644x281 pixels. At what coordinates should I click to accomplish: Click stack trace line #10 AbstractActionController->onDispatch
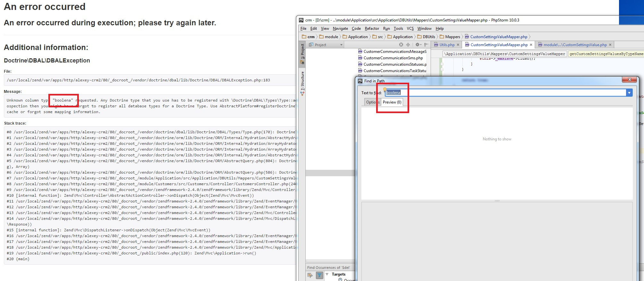(x=130, y=195)
